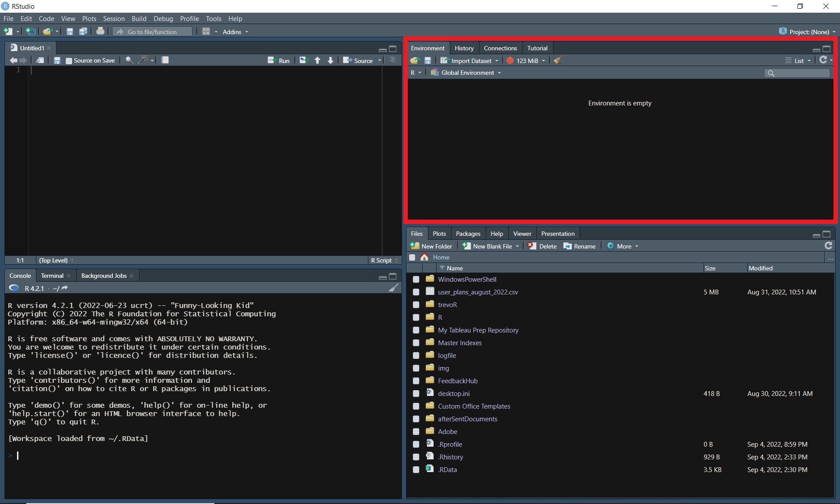
Task: Tick the trevoR folder checkbox
Action: pyautogui.click(x=416, y=304)
